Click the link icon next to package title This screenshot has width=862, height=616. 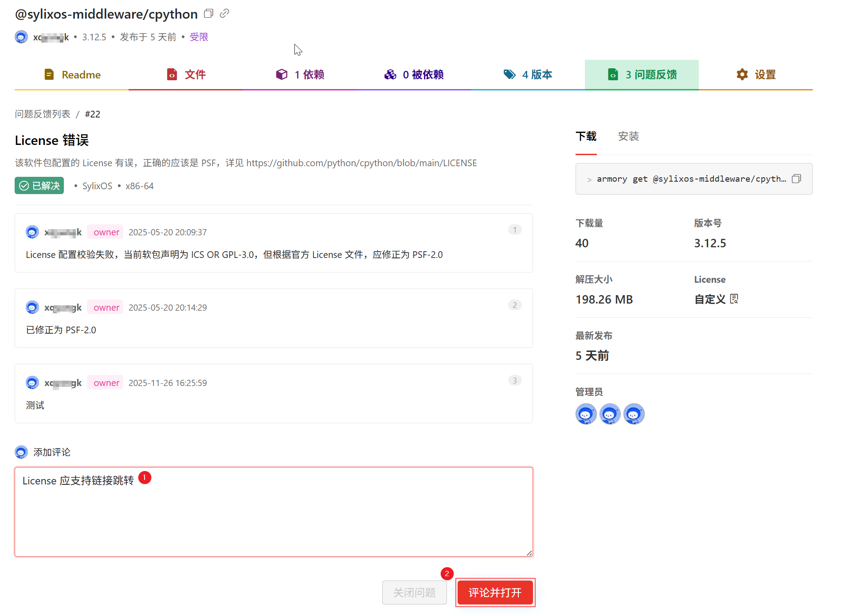[224, 14]
